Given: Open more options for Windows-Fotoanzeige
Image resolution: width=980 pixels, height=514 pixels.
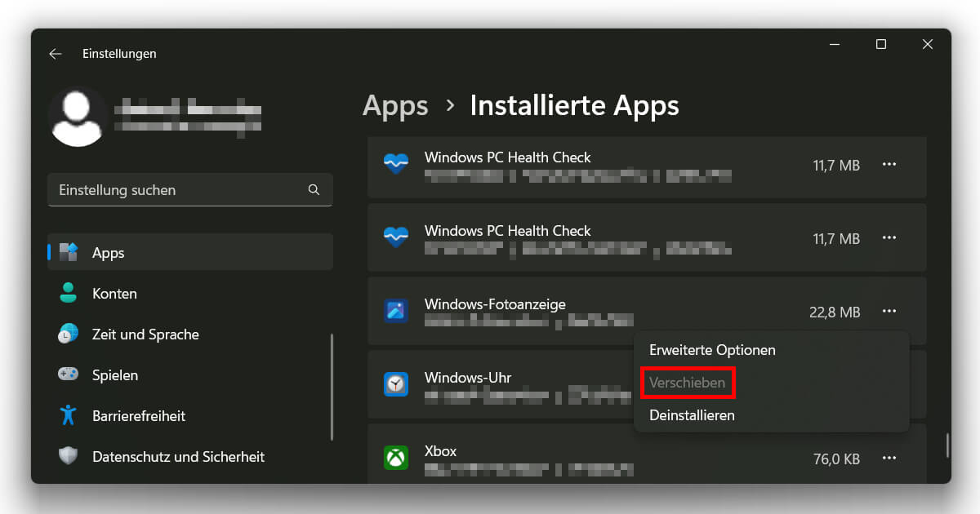Looking at the screenshot, I should (x=889, y=311).
